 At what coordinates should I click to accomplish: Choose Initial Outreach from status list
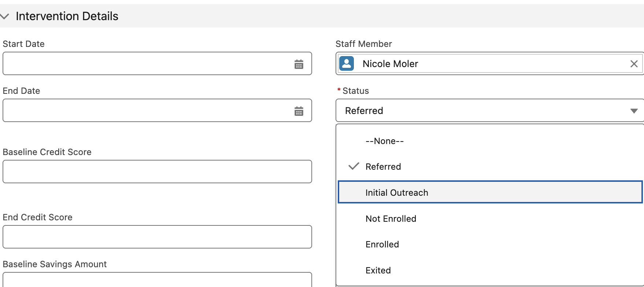tap(490, 192)
